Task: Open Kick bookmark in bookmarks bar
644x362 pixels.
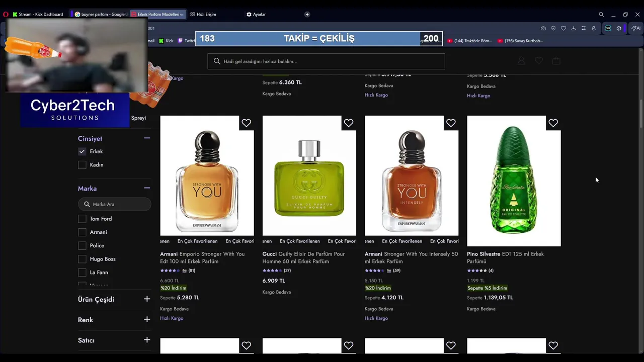Action: click(166, 41)
